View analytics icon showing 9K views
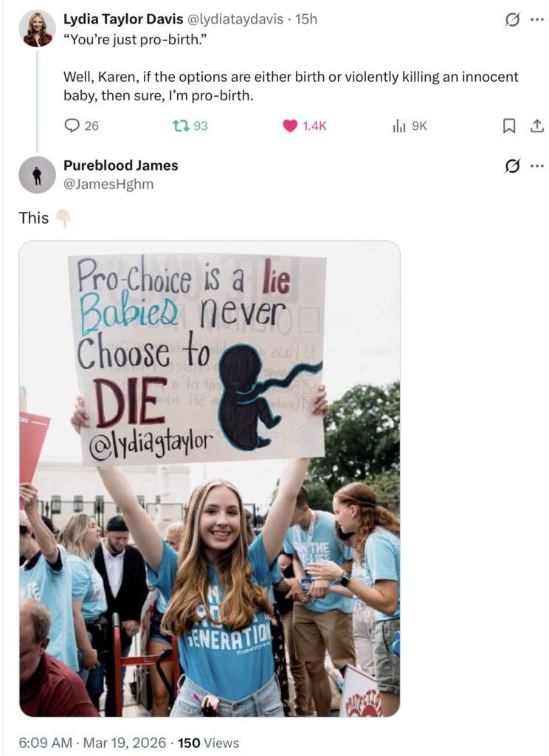 (399, 126)
